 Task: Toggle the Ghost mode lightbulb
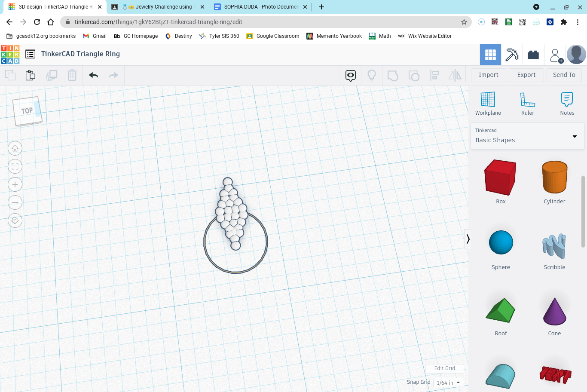(371, 75)
